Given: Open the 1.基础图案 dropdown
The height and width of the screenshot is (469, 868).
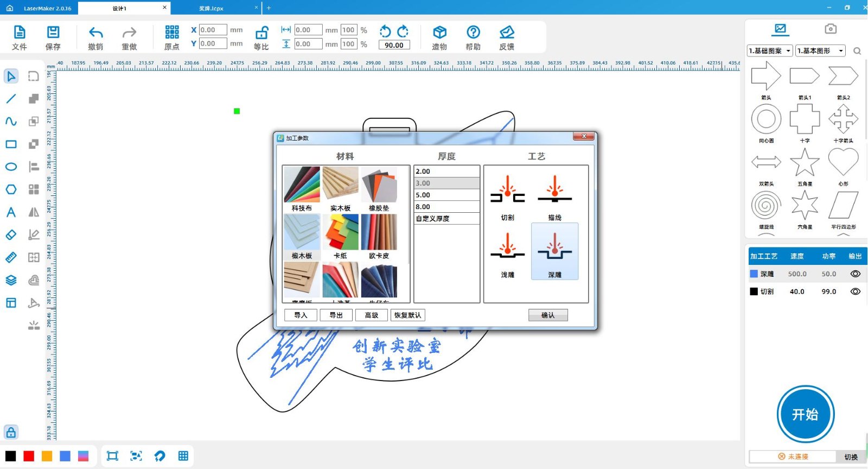Looking at the screenshot, I should coord(770,51).
